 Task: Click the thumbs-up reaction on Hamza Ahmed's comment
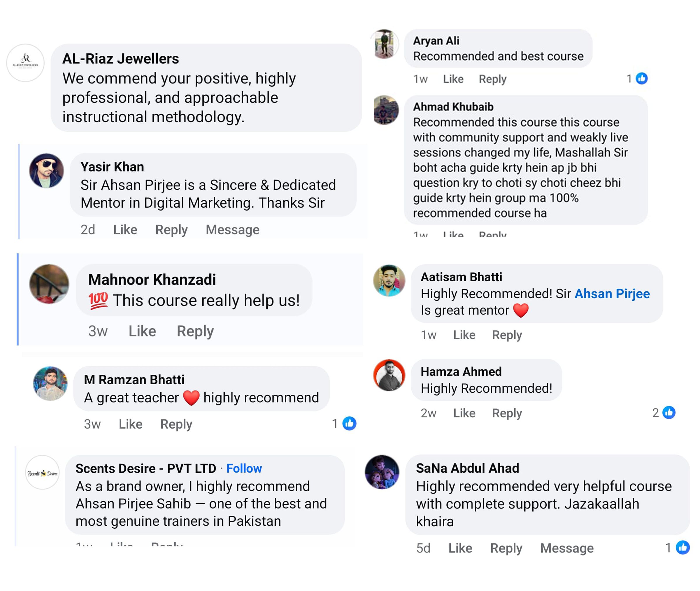[669, 413]
